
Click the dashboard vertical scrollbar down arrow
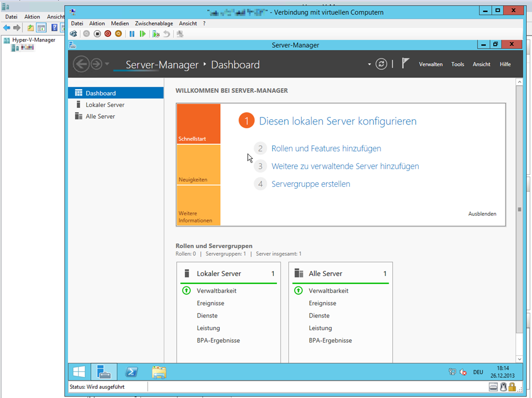click(519, 359)
